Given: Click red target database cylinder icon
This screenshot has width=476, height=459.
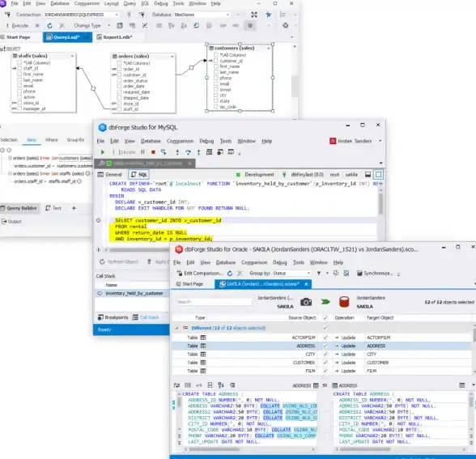Looking at the screenshot, I should point(344,302).
